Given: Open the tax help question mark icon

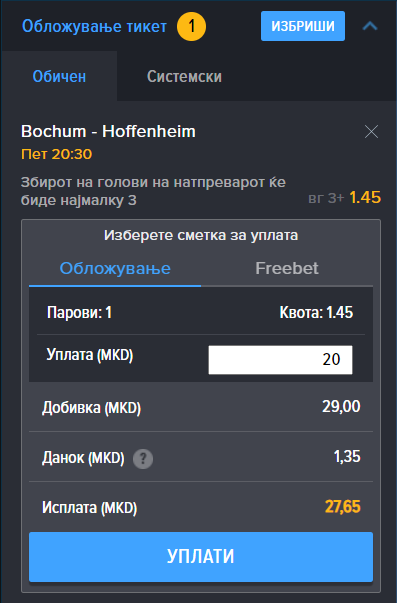Looking at the screenshot, I should [x=143, y=458].
